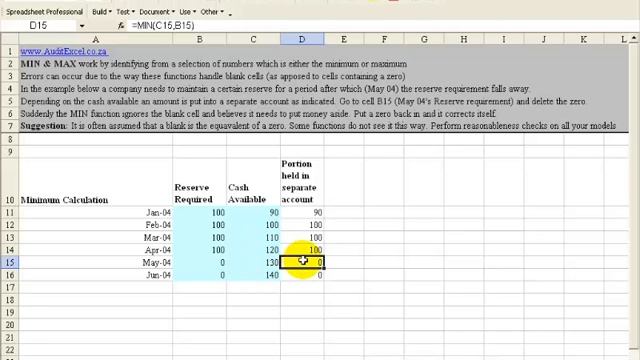Select column A header
The width and height of the screenshot is (640, 360).
96,40
